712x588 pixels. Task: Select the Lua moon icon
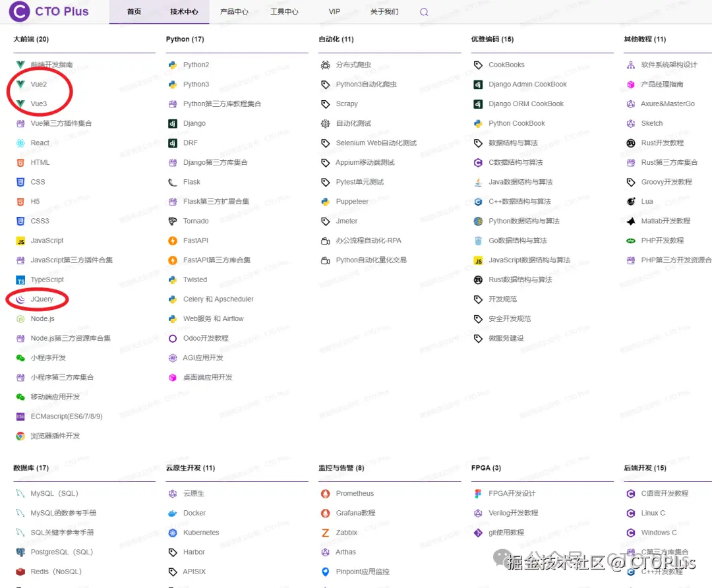631,202
